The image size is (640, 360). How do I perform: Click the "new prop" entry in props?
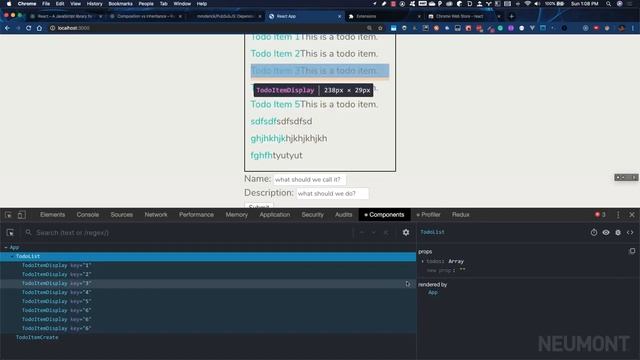click(445, 270)
